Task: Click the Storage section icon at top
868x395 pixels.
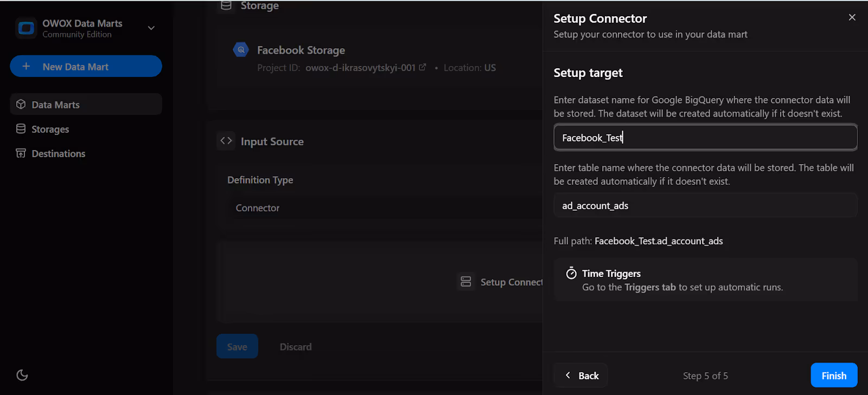Action: pyautogui.click(x=226, y=5)
